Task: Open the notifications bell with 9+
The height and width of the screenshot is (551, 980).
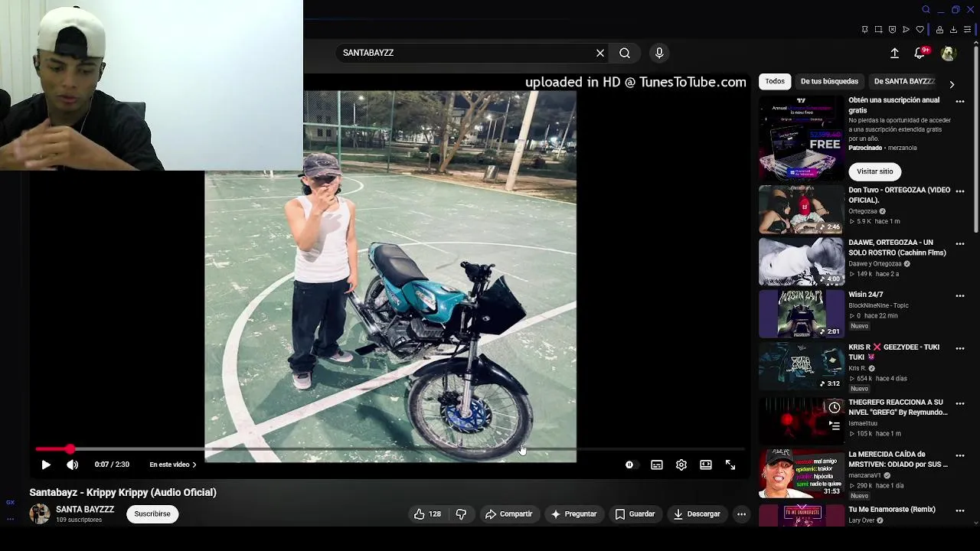Action: pos(921,53)
